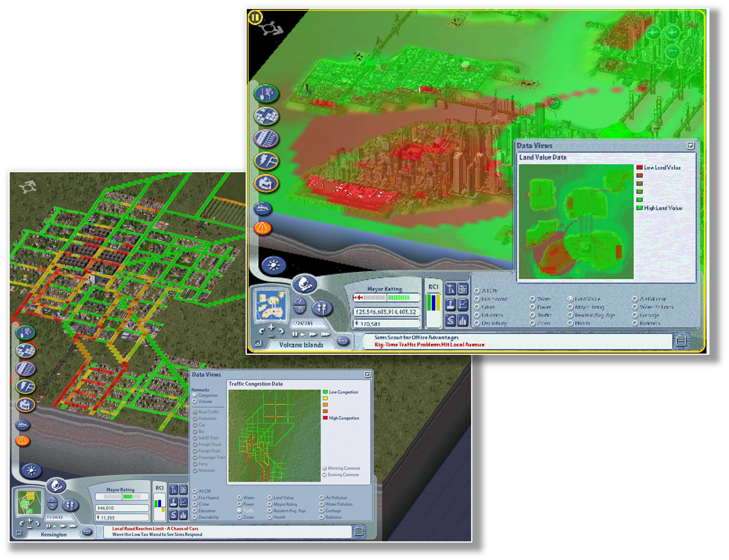Zoom in with plus in Kensington window
729x560 pixels.
[29, 520]
